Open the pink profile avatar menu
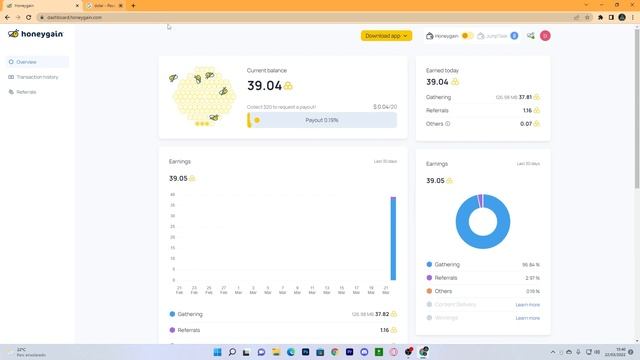640x360 pixels. tap(545, 36)
